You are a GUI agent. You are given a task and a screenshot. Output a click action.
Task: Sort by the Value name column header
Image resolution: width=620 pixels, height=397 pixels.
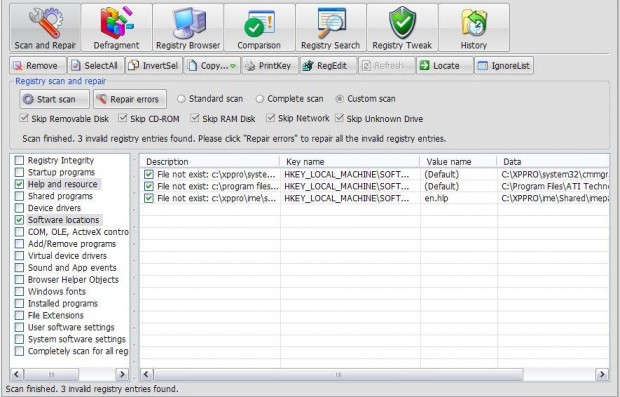[x=458, y=162]
